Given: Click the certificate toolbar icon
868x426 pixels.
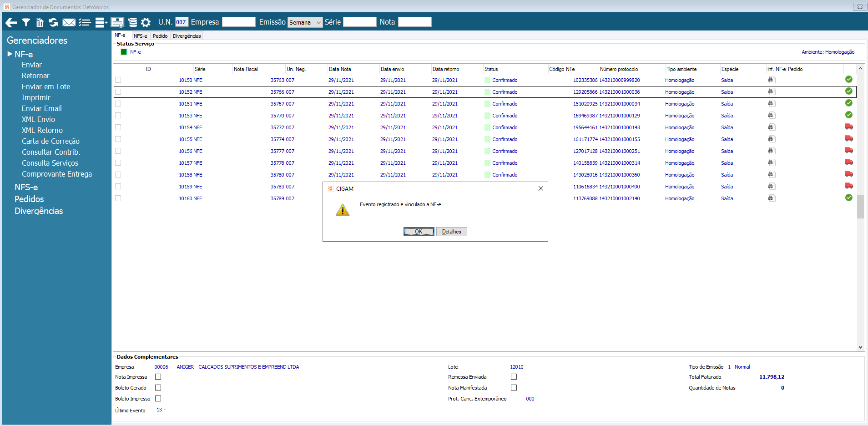Looking at the screenshot, I should pos(117,22).
